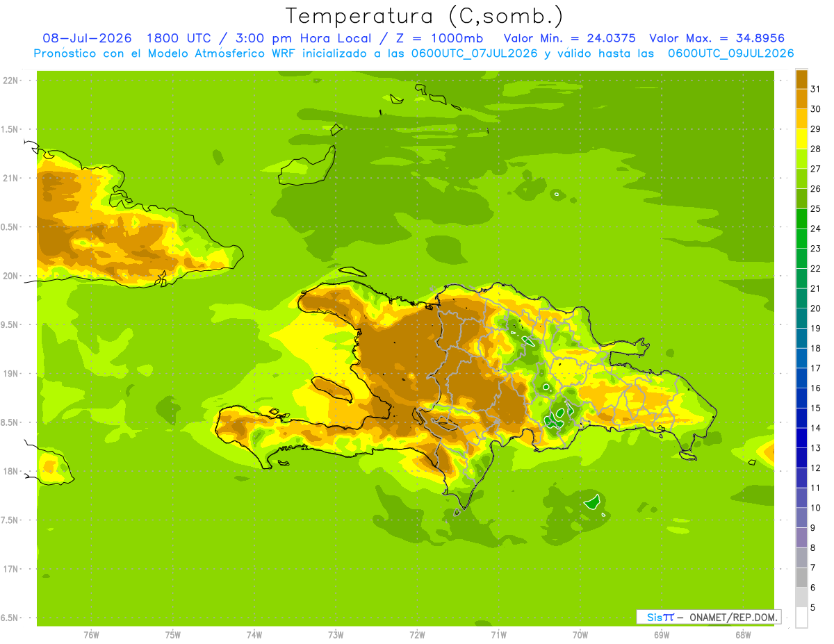Image resolution: width=834 pixels, height=644 pixels.
Task: Click legend value "31"
Action: tap(815, 89)
